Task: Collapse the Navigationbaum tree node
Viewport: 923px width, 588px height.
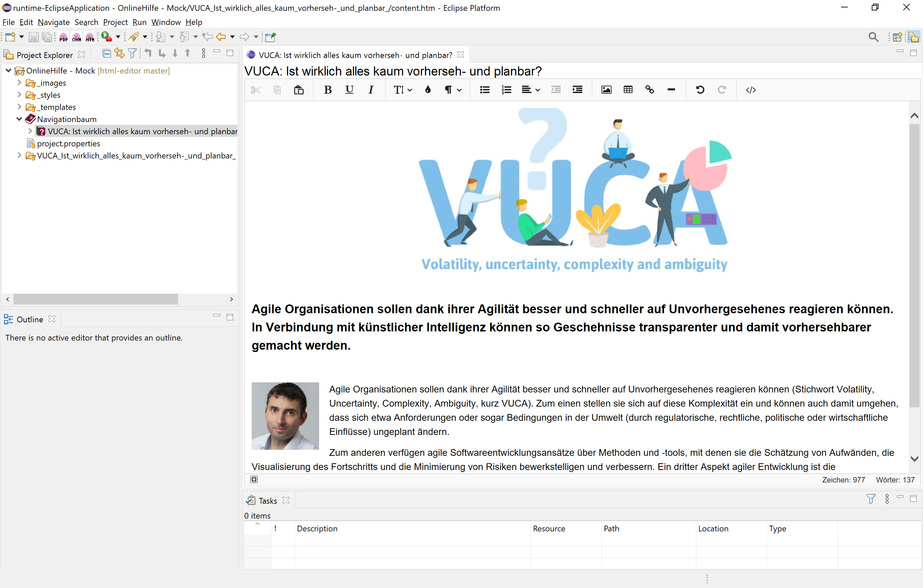Action: [19, 119]
